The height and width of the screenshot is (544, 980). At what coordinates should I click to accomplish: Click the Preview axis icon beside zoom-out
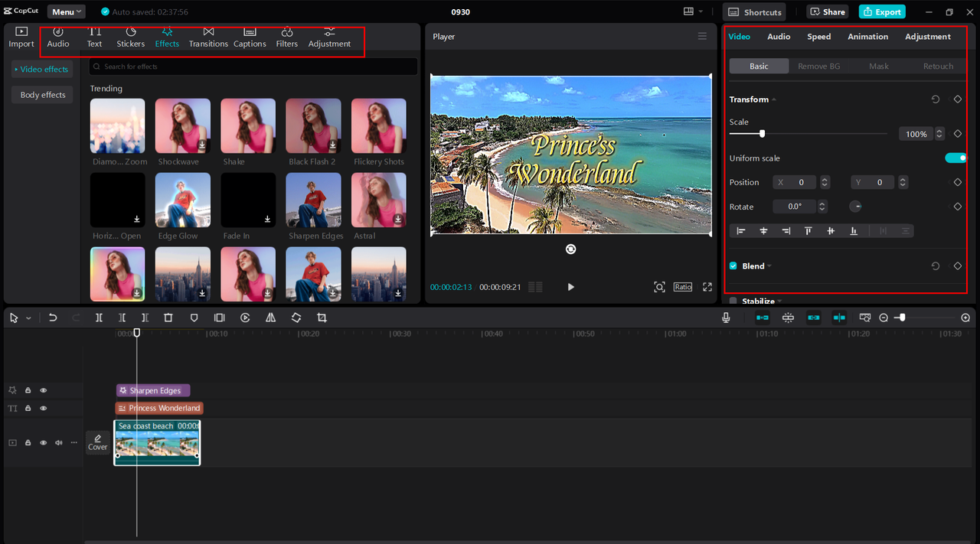865,318
